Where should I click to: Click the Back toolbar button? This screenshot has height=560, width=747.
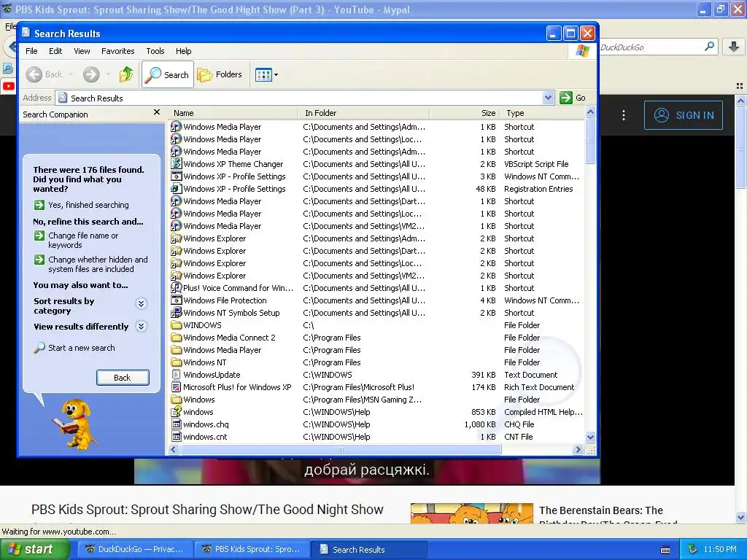click(44, 74)
